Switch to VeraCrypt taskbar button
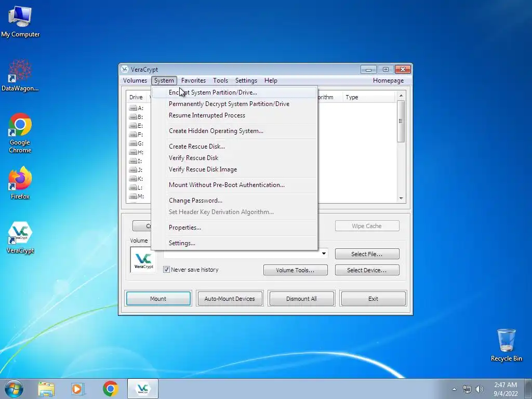The width and height of the screenshot is (532, 399). pos(143,389)
